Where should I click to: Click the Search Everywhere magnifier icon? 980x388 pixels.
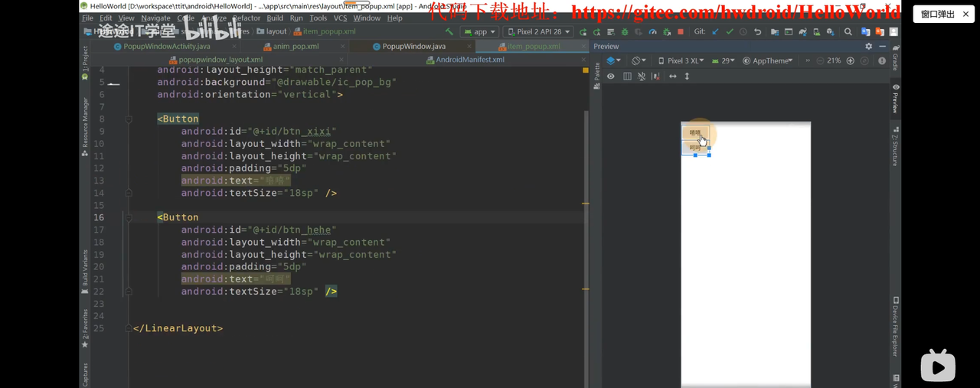coord(848,32)
